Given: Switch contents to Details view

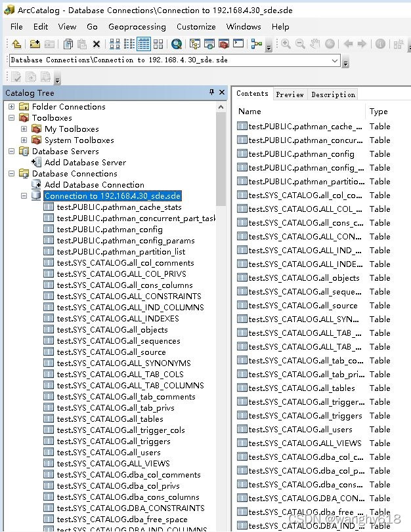Looking at the screenshot, I should (x=144, y=44).
